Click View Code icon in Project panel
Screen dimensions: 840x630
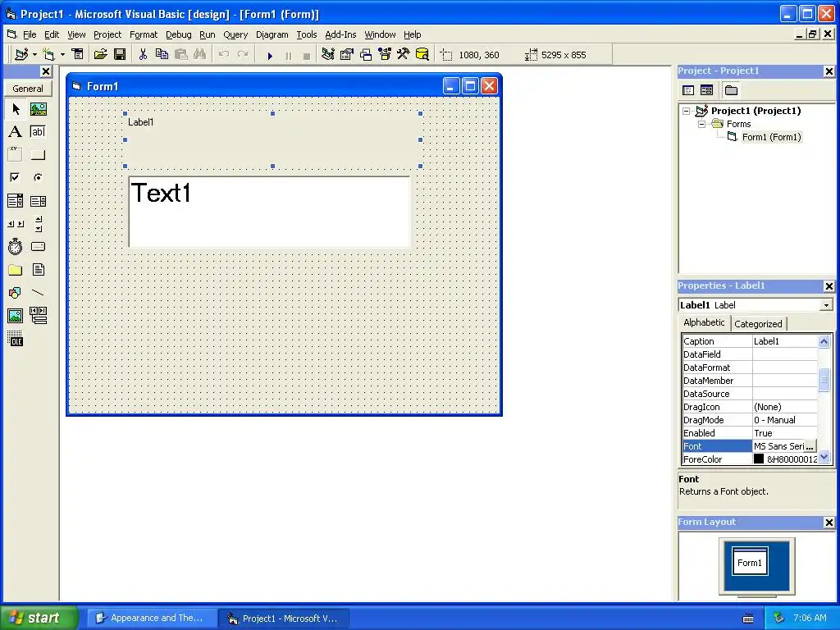(688, 90)
